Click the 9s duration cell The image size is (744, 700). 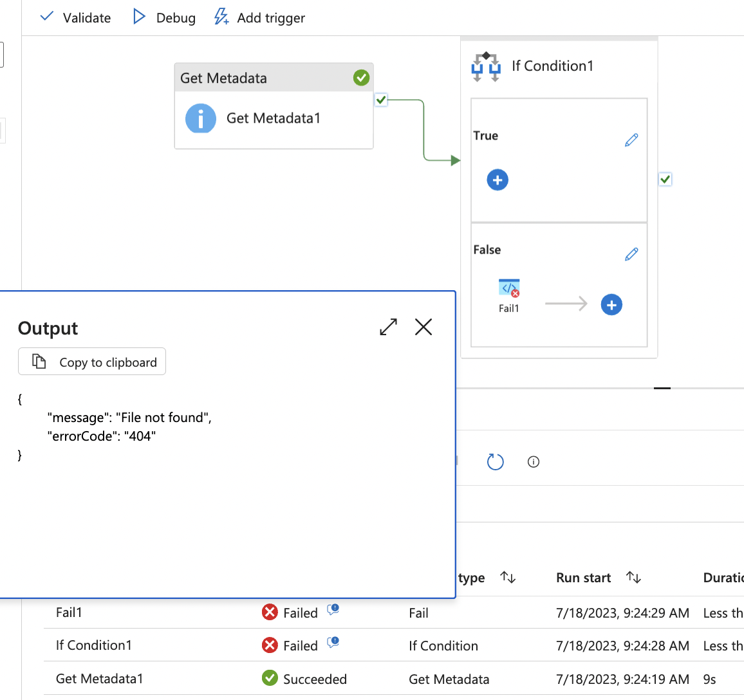pos(709,679)
